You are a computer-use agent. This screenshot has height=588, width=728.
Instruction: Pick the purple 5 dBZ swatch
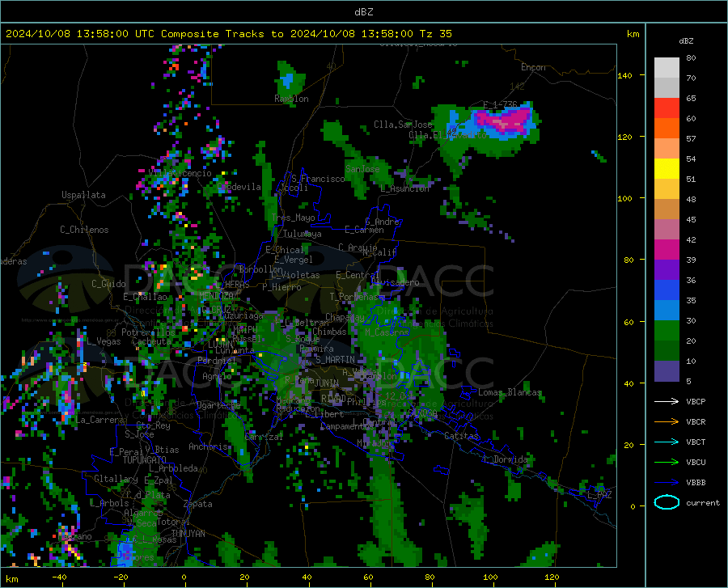(667, 371)
